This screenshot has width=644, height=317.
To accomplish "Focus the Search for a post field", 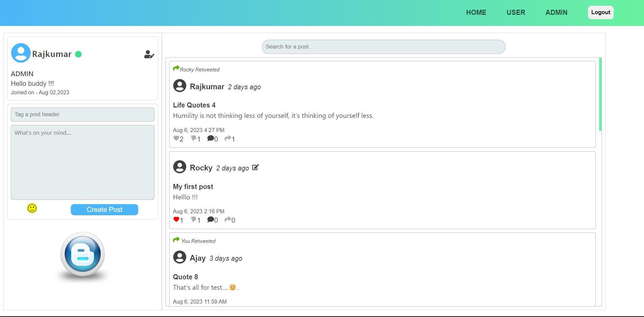I will pyautogui.click(x=383, y=47).
